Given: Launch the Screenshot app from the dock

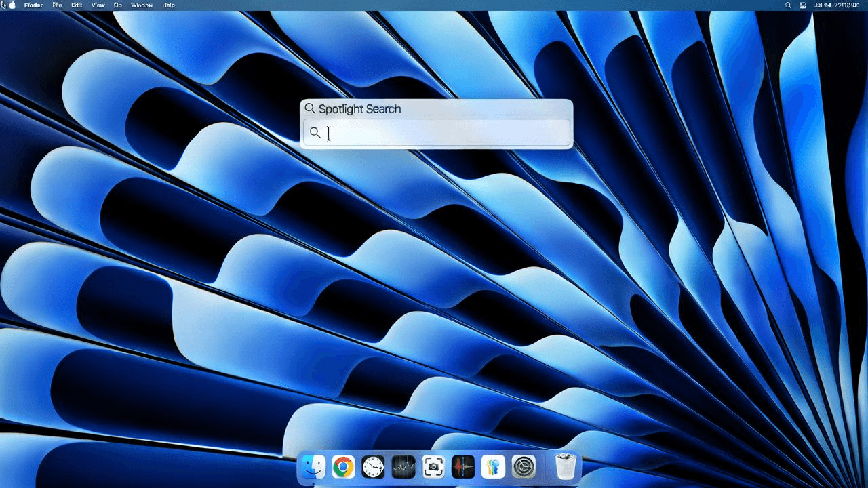Looking at the screenshot, I should (x=433, y=467).
